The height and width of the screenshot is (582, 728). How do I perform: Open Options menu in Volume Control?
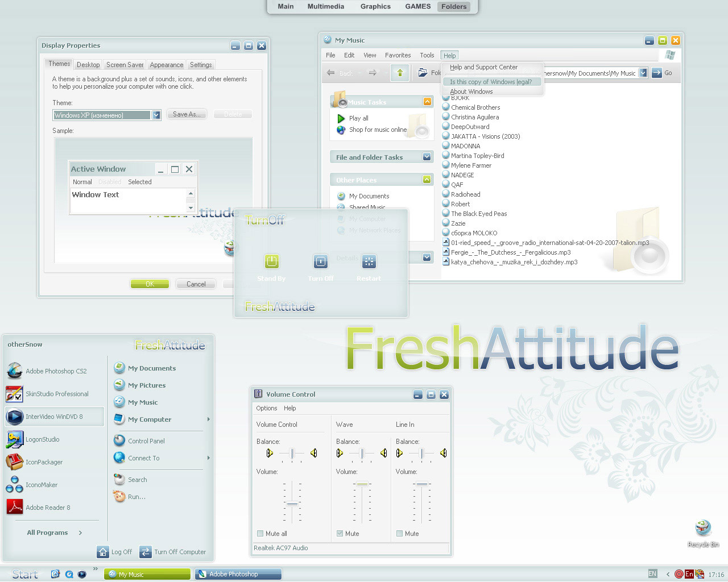coord(266,408)
